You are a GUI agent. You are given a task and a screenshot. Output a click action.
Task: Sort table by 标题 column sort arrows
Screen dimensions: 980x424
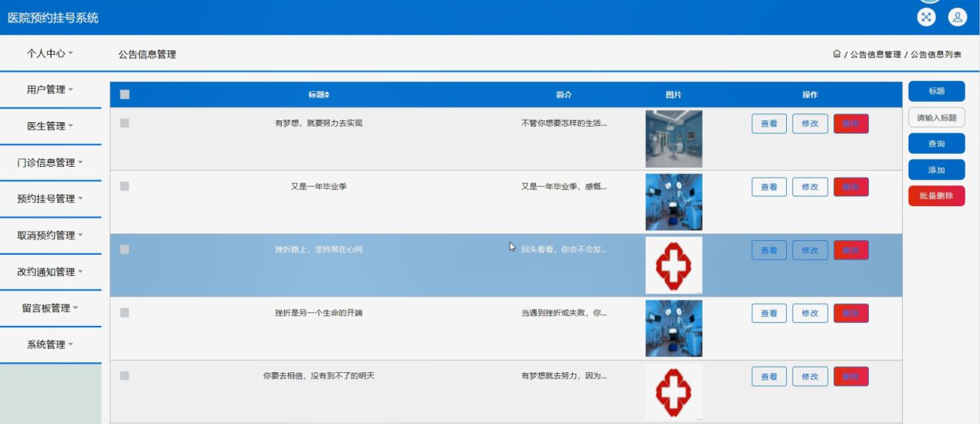pos(327,95)
